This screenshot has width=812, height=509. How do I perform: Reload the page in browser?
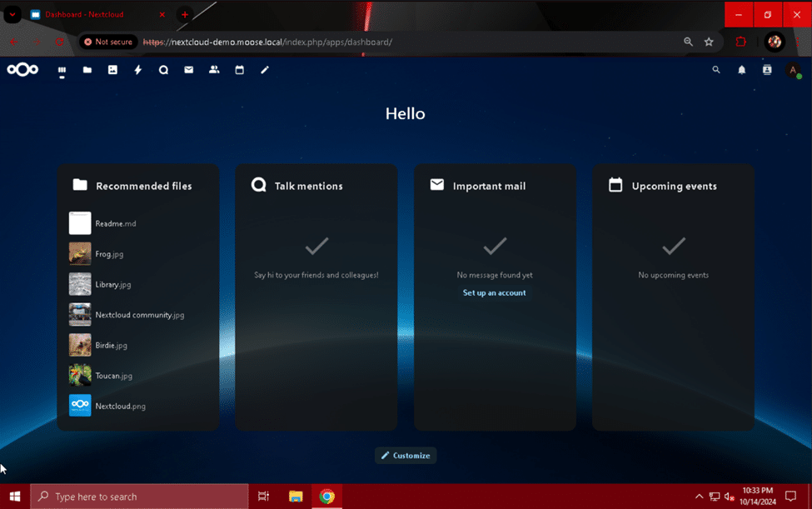(60, 42)
